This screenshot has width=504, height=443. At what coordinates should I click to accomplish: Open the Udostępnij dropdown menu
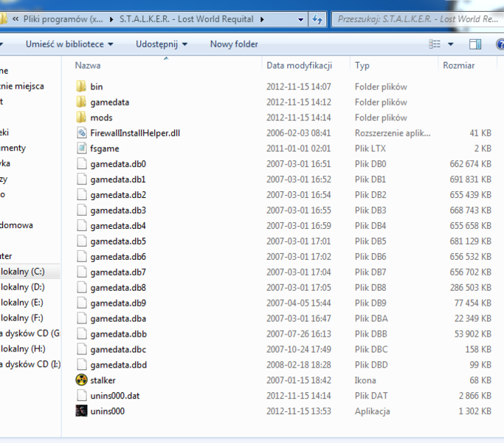tap(160, 44)
